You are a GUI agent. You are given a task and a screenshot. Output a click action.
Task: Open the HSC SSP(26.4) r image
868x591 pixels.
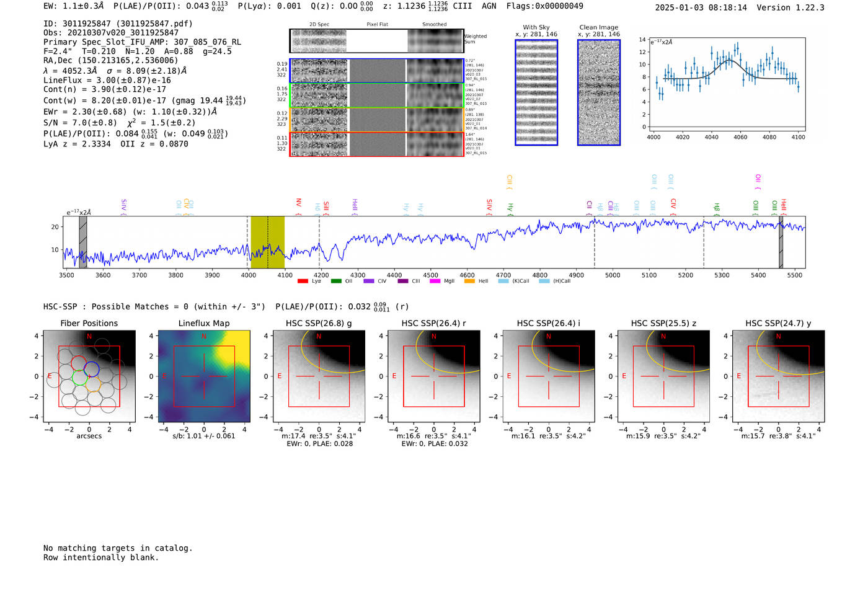[x=434, y=376]
